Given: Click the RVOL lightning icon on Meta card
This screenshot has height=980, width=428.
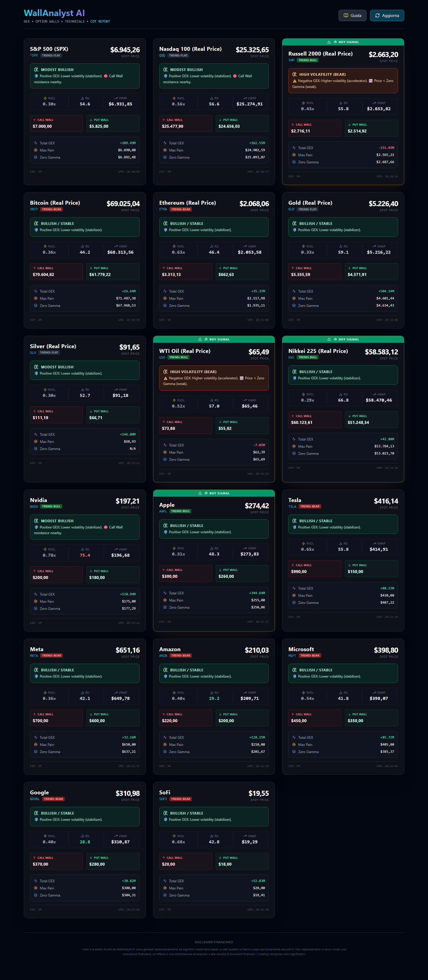Looking at the screenshot, I should click(x=45, y=693).
